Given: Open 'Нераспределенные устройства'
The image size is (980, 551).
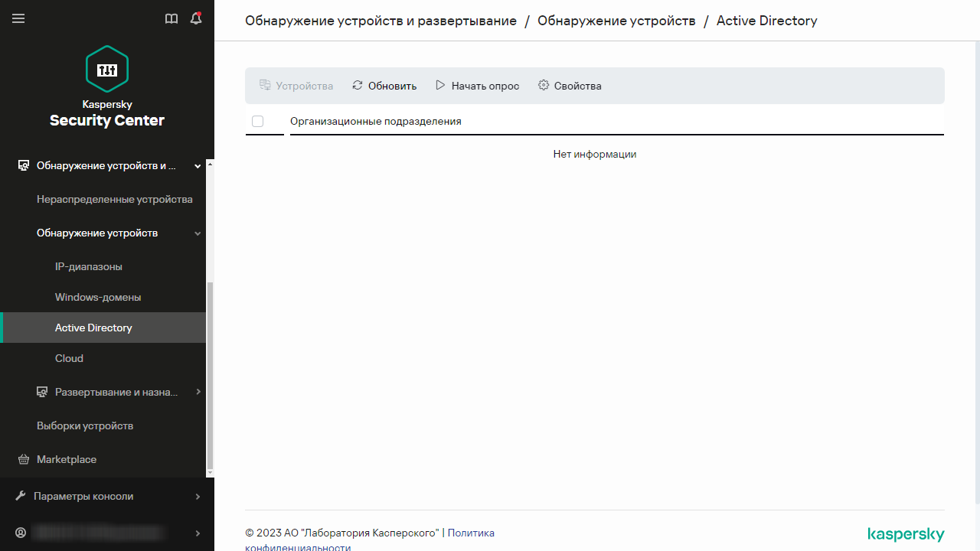Looking at the screenshot, I should 115,199.
